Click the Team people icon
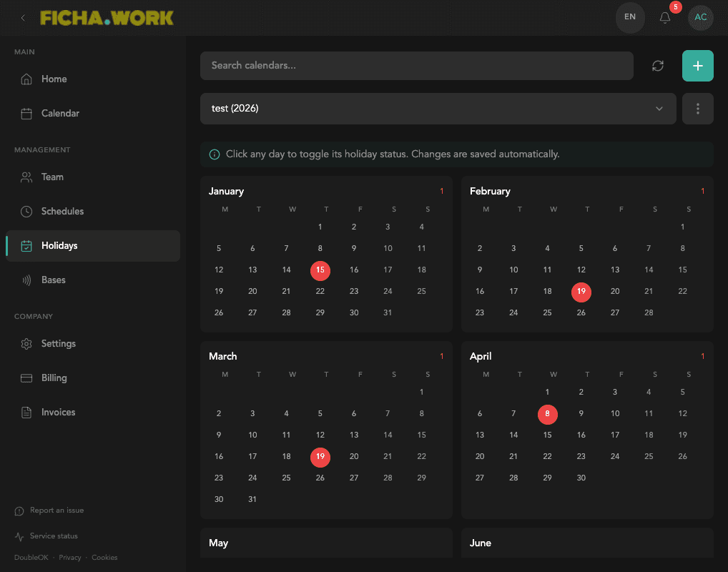The width and height of the screenshot is (728, 572). 26,177
